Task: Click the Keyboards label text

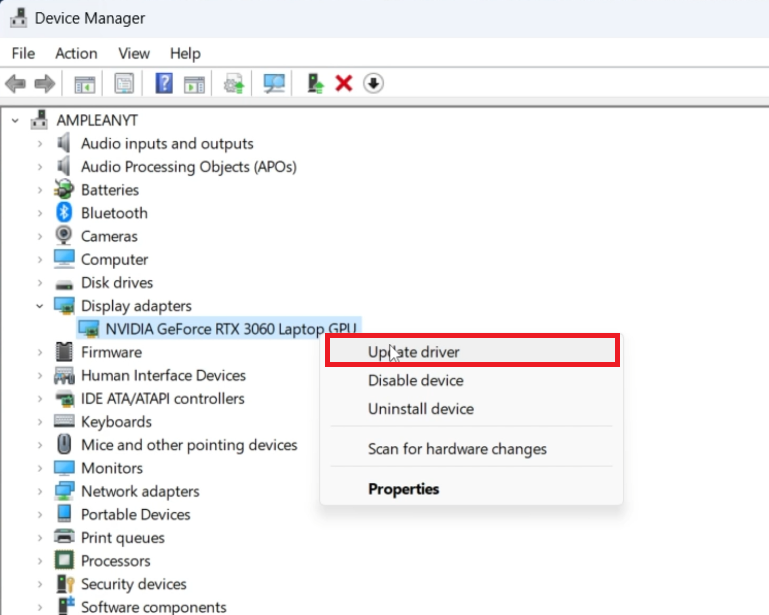Action: point(116,422)
